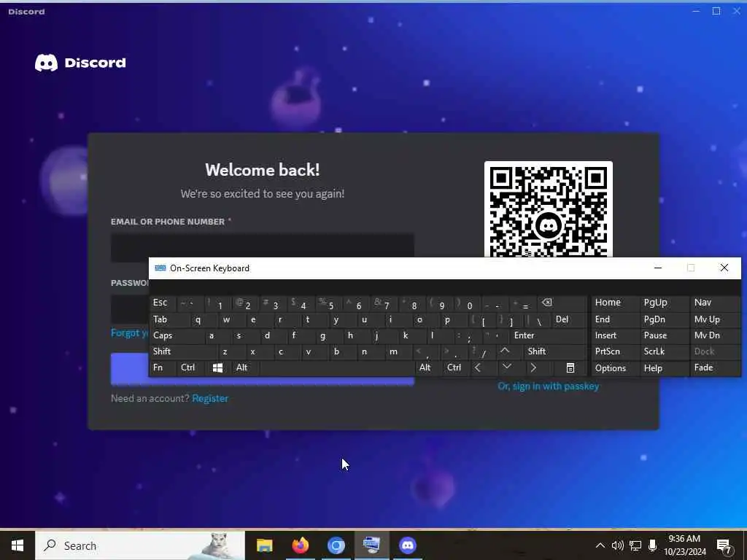The image size is (747, 560).
Task: Tap the letter m key
Action: point(400,351)
